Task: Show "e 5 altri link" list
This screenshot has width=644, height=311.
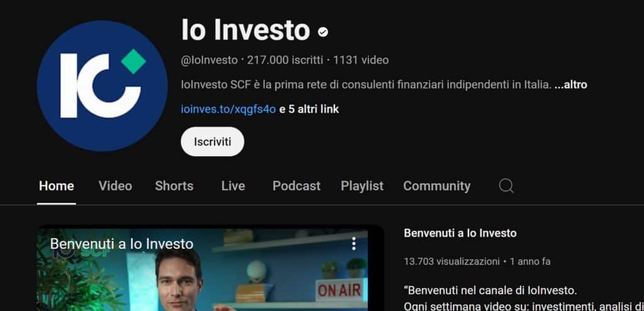Action: pos(309,109)
